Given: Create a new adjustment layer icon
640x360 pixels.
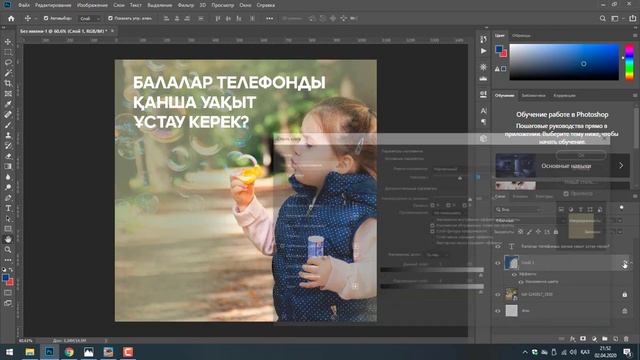Looking at the screenshot, I should pos(594,339).
